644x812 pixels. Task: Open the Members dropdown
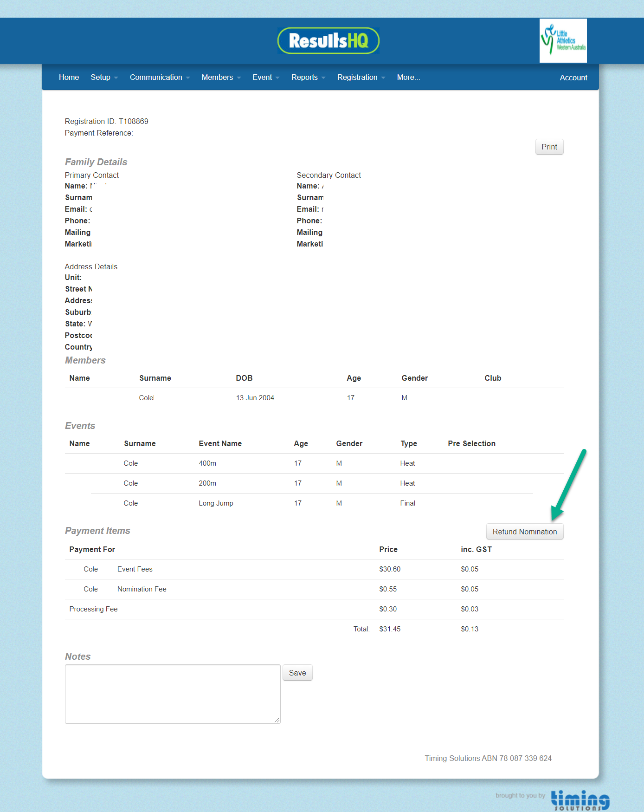221,77
